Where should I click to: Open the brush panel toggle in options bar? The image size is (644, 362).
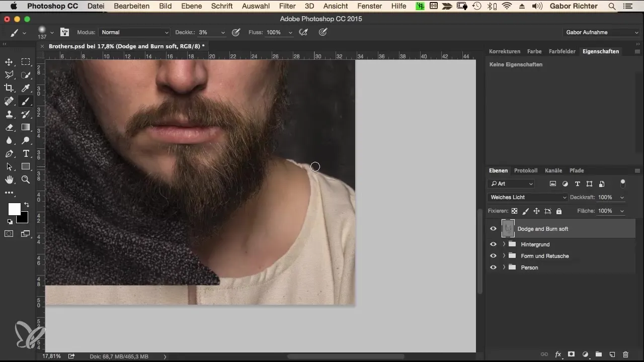point(64,32)
